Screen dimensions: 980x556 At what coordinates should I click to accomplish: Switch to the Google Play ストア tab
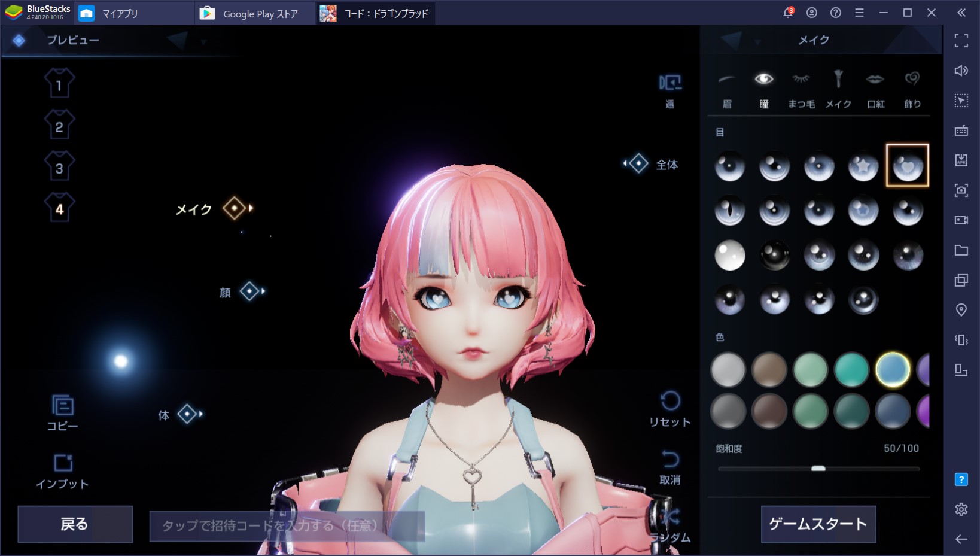click(255, 13)
